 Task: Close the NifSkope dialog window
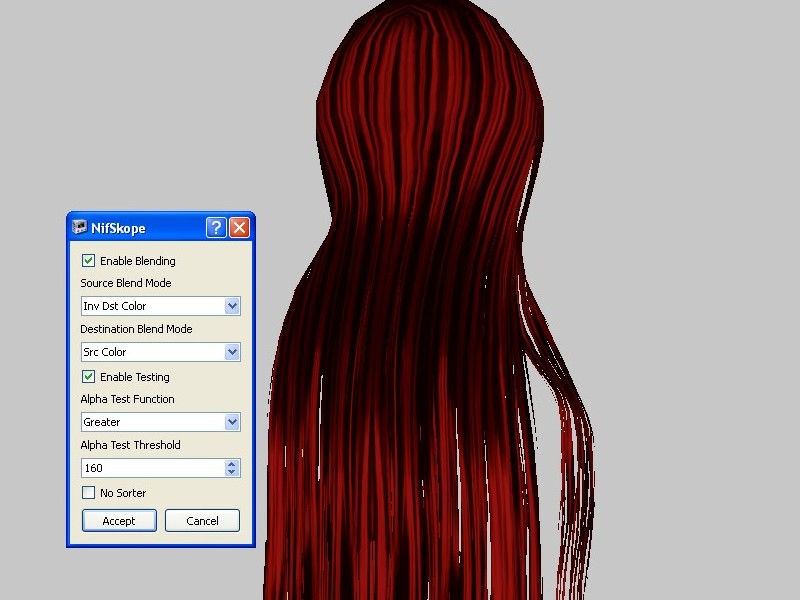239,228
